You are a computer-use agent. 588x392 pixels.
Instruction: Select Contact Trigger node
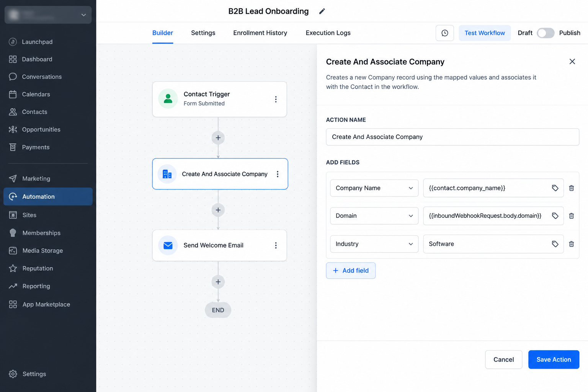[x=219, y=99]
